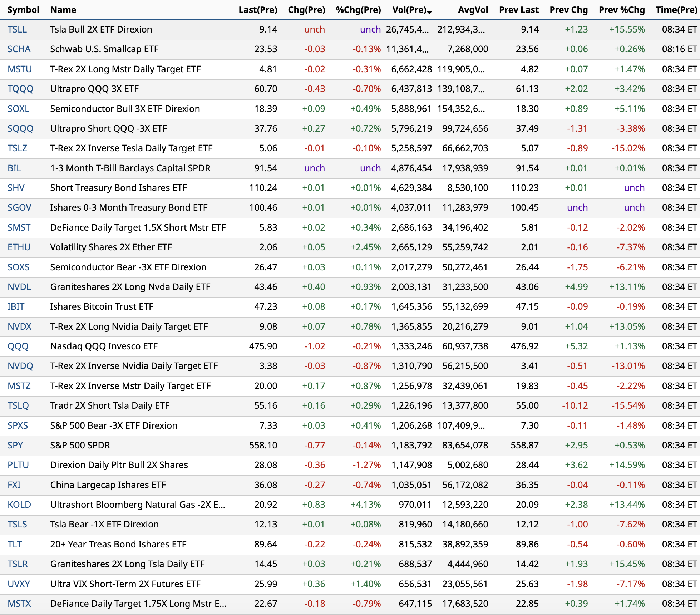Sort by the Name column header
The height and width of the screenshot is (615, 700).
(x=63, y=10)
